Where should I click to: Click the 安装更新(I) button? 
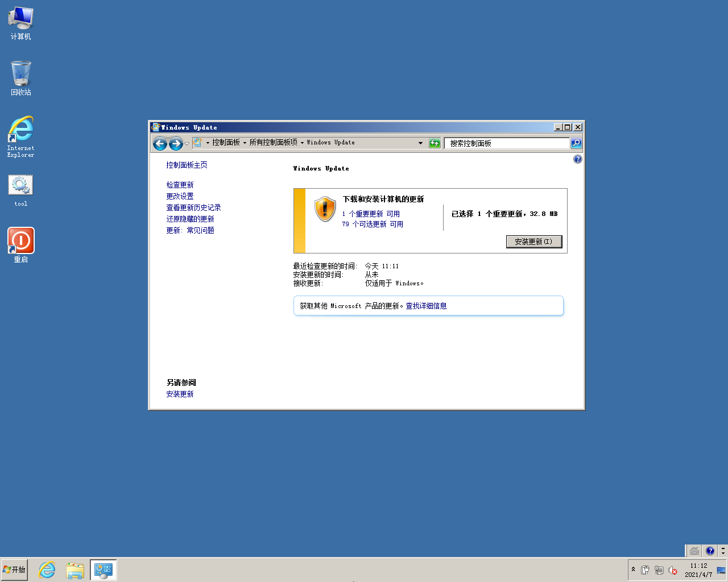(x=533, y=242)
